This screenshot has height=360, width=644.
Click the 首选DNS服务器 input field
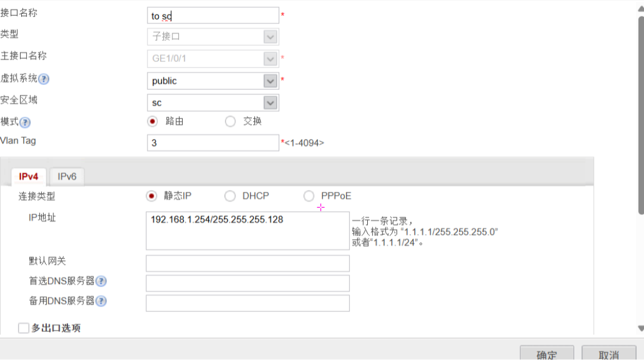(x=248, y=283)
